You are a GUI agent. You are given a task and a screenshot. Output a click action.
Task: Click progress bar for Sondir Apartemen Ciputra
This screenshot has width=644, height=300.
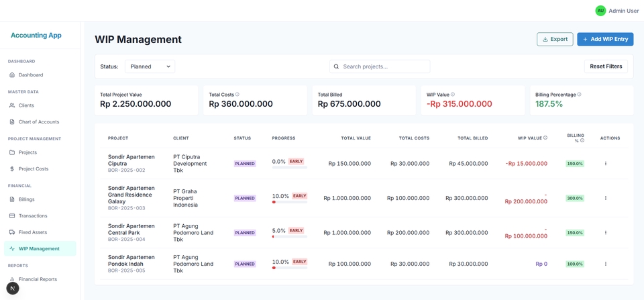coord(290,168)
